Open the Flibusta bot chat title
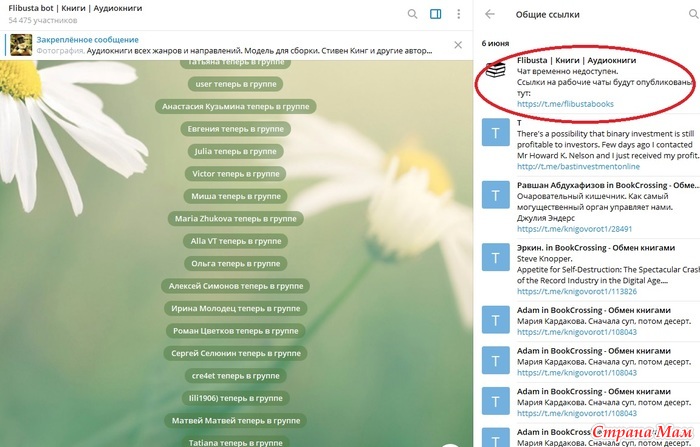The height and width of the screenshot is (447, 700). (x=75, y=8)
